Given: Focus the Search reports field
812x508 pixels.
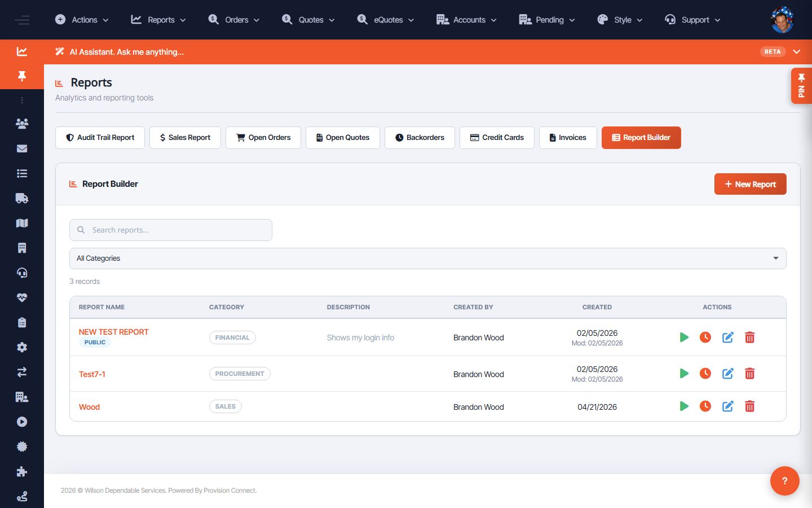Looking at the screenshot, I should (x=171, y=230).
